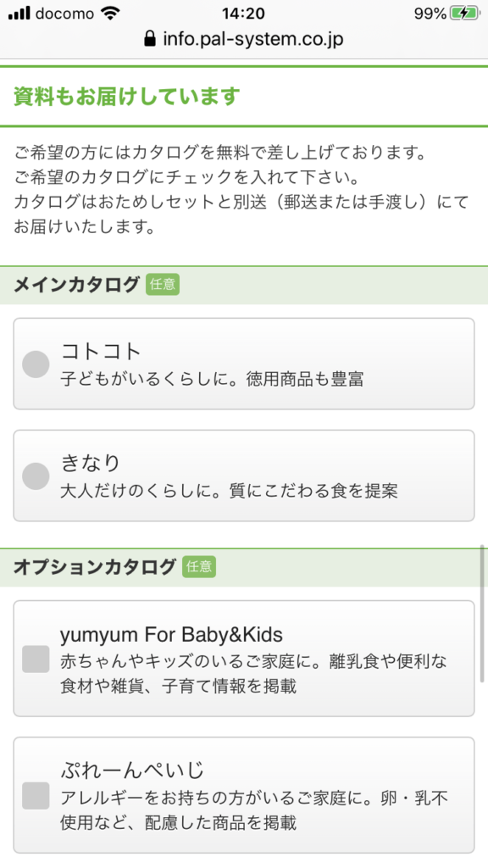Tap the docomo carrier label
Image resolution: width=488 pixels, height=868 pixels.
click(x=65, y=14)
